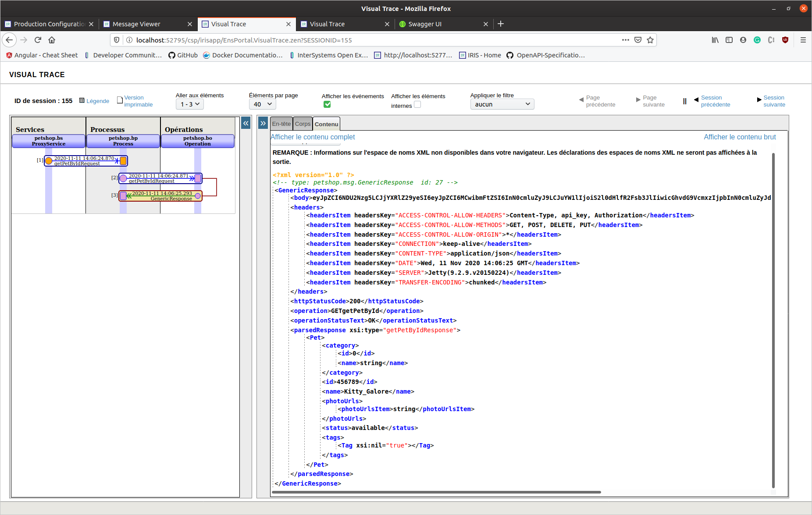Switch to the Swagger UI browser tab
The height and width of the screenshot is (515, 812).
click(424, 24)
